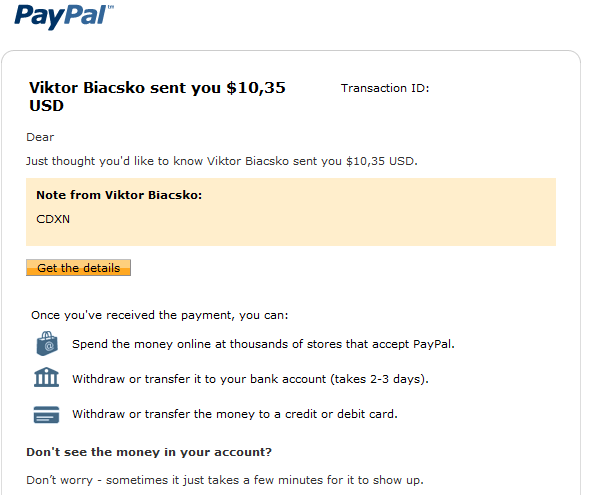Image resolution: width=591 pixels, height=495 pixels.
Task: Click the Dear greeting text
Action: (40, 137)
